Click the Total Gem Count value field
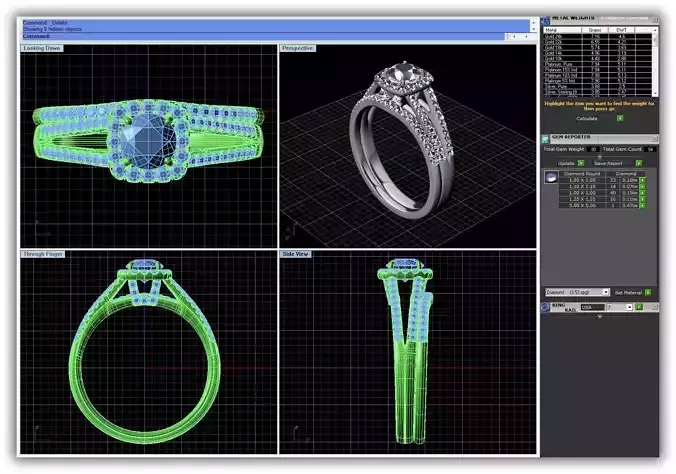This screenshot has width=676, height=474. pyautogui.click(x=650, y=149)
